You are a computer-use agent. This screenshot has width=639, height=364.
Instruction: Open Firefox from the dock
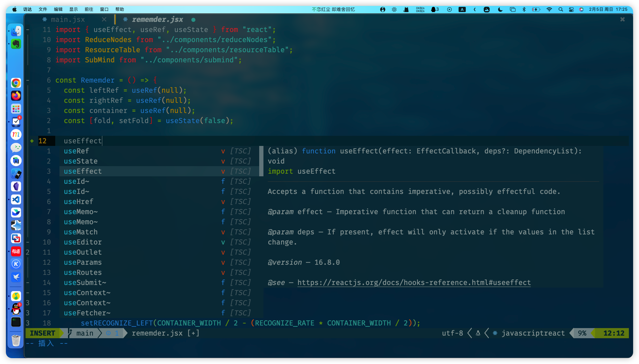(16, 96)
